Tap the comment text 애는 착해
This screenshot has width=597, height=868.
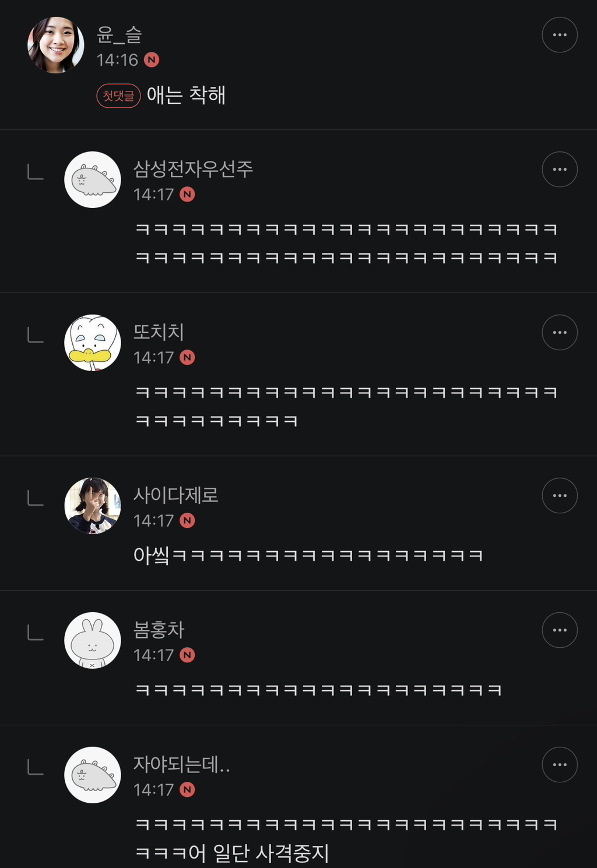(x=186, y=96)
